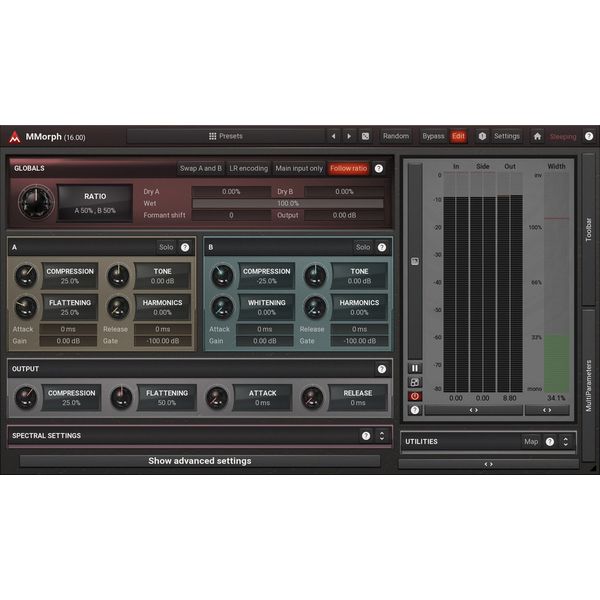Click the Formant shift value field
This screenshot has width=600, height=600.
click(x=231, y=215)
